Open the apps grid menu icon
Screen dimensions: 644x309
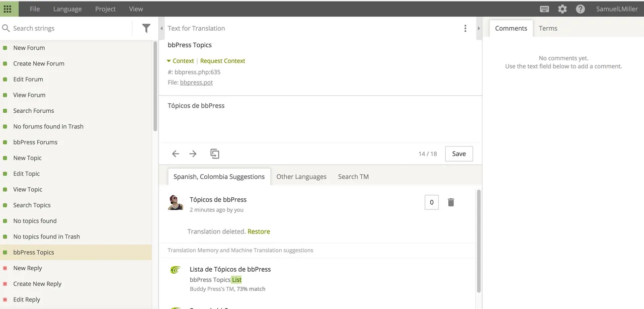coord(8,9)
